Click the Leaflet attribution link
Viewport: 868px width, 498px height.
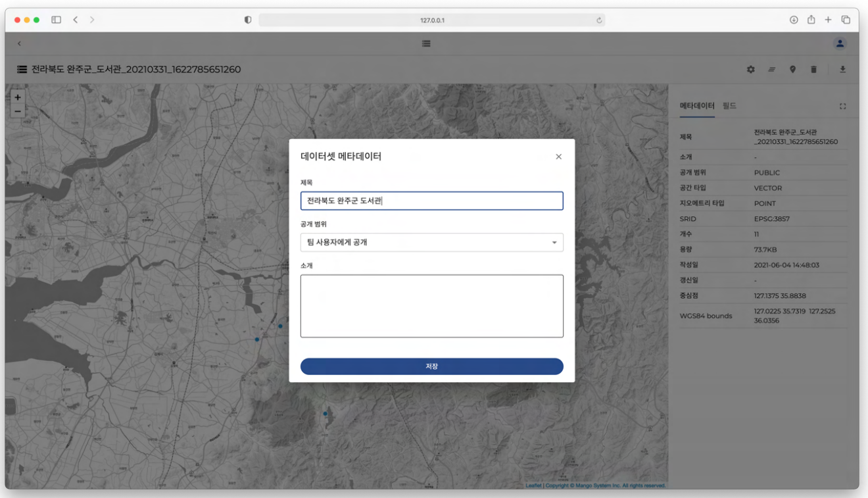(x=533, y=486)
